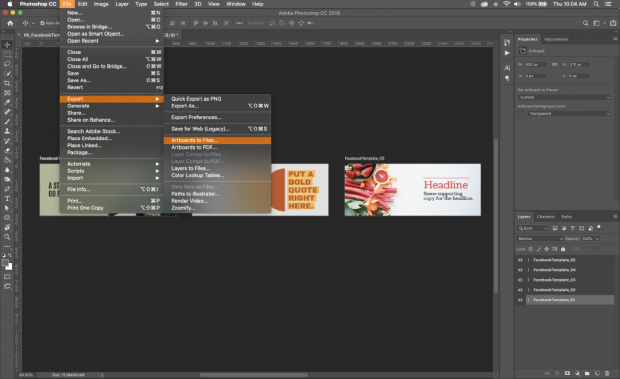The width and height of the screenshot is (620, 379).
Task: Click the delete layer trash icon
Action: coord(607,373)
